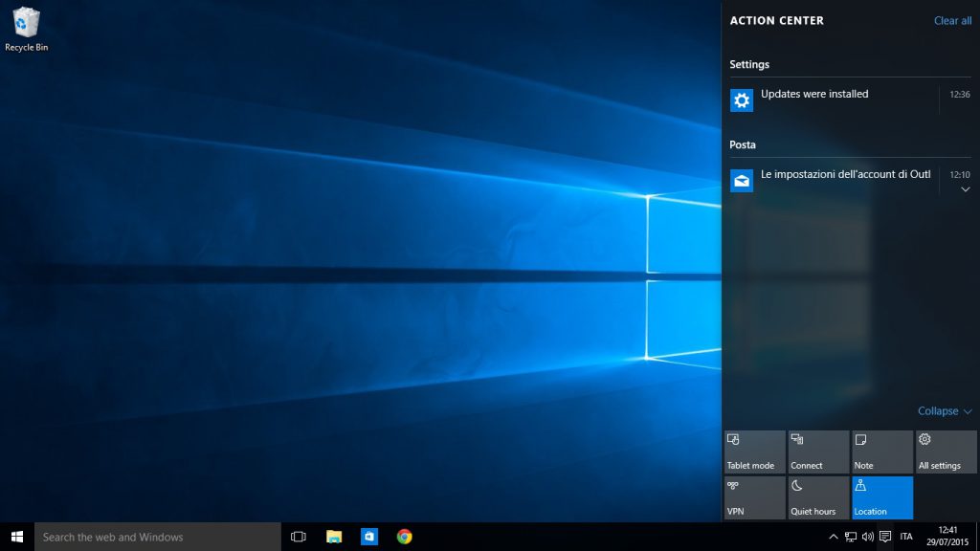Launch File Explorer from the taskbar
This screenshot has width=980, height=551.
334,537
